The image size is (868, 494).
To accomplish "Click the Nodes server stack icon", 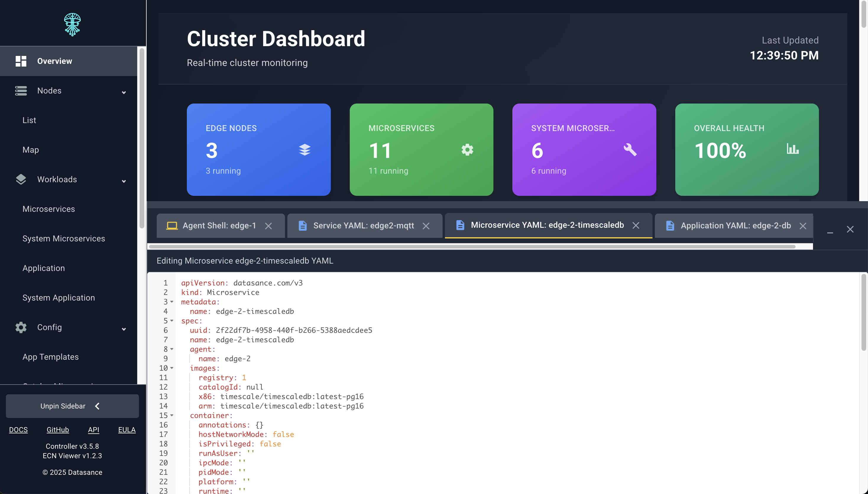I will 21,91.
